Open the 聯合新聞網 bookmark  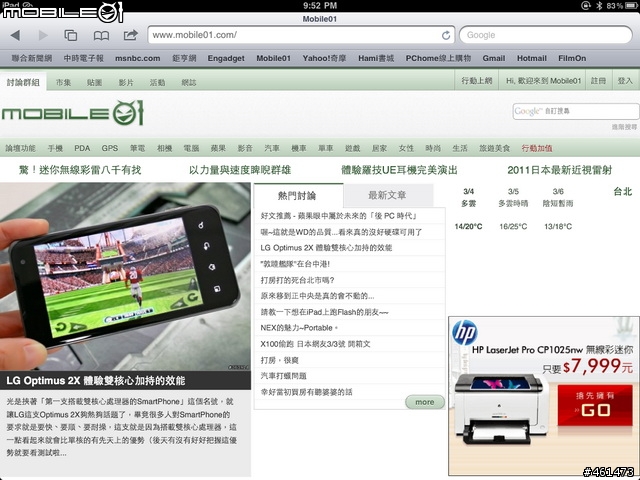[x=32, y=58]
